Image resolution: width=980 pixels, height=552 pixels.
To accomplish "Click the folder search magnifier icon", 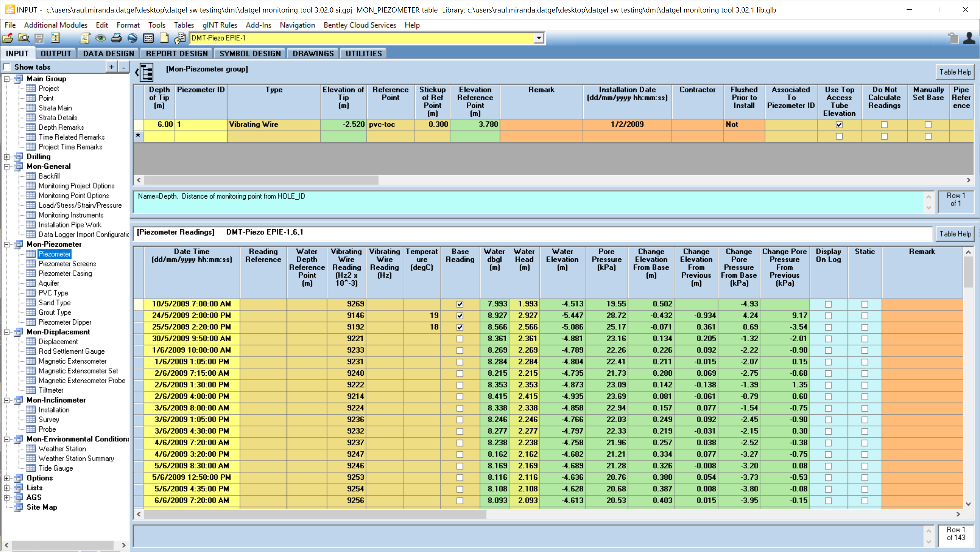I will [x=24, y=38].
